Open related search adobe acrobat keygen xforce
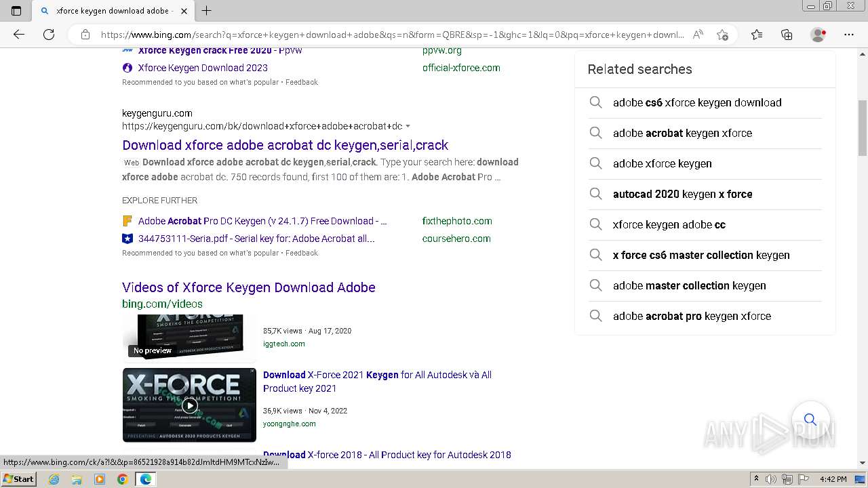 [682, 133]
